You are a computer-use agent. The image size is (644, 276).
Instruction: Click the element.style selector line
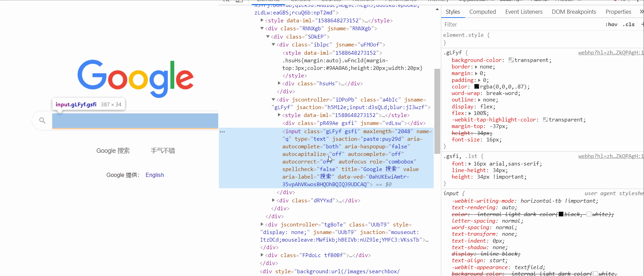click(466, 35)
